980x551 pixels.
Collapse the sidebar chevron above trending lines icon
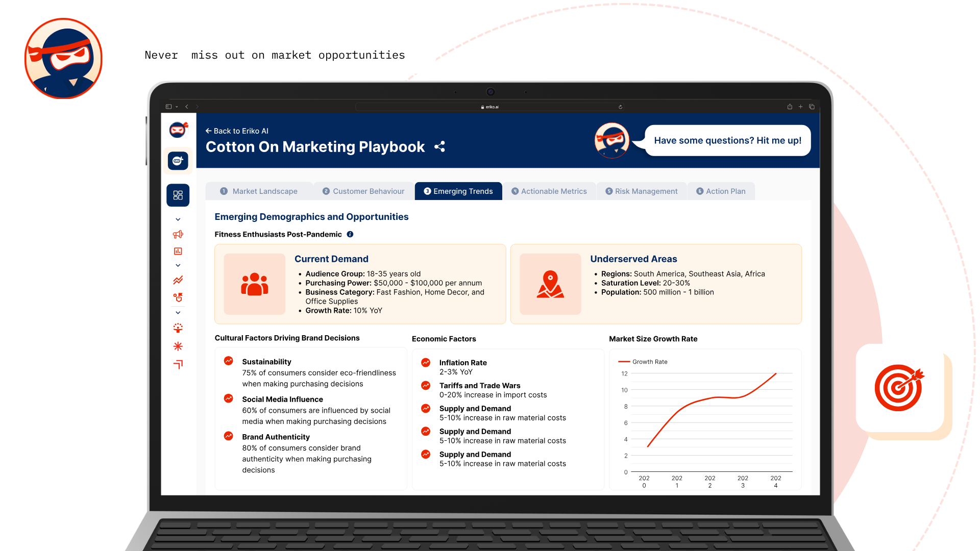(x=178, y=265)
